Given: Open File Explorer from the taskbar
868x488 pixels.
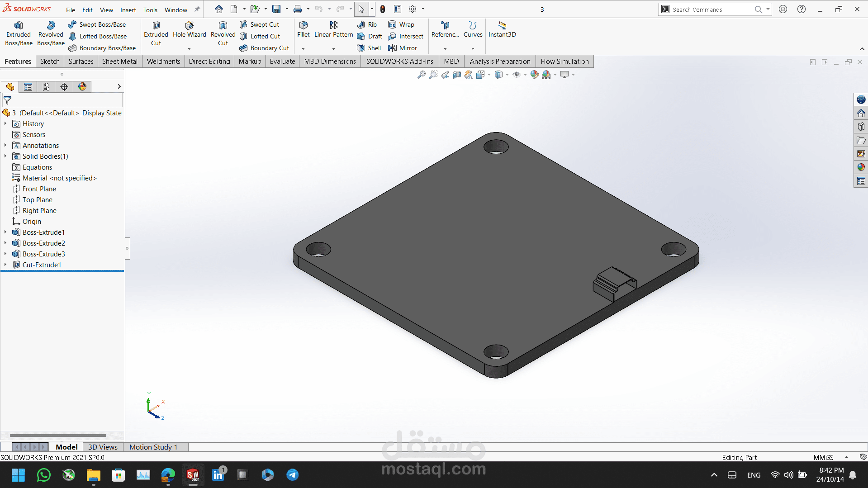Looking at the screenshot, I should coord(93,475).
